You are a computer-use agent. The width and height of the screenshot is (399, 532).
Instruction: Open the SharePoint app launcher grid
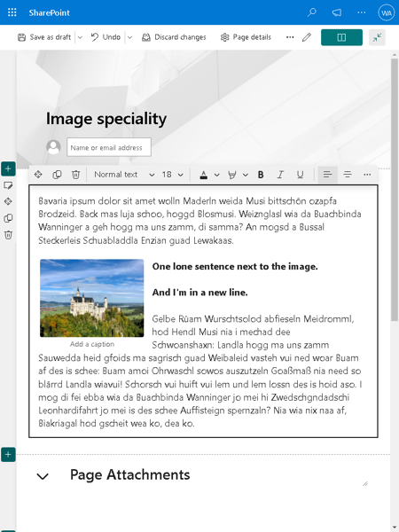(x=12, y=12)
